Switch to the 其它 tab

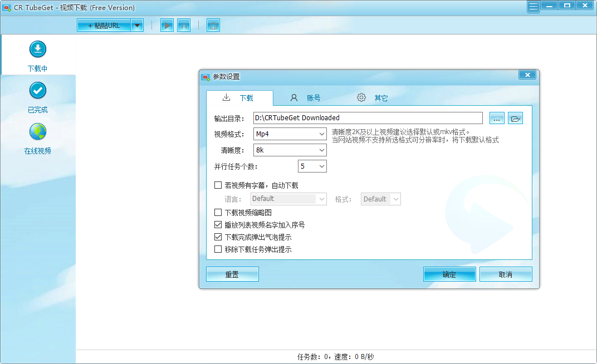point(373,98)
